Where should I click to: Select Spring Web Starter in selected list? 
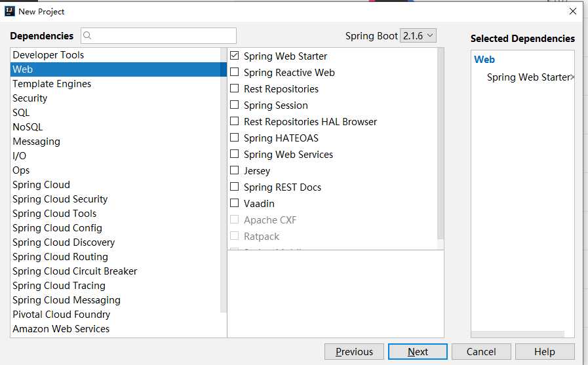[528, 77]
